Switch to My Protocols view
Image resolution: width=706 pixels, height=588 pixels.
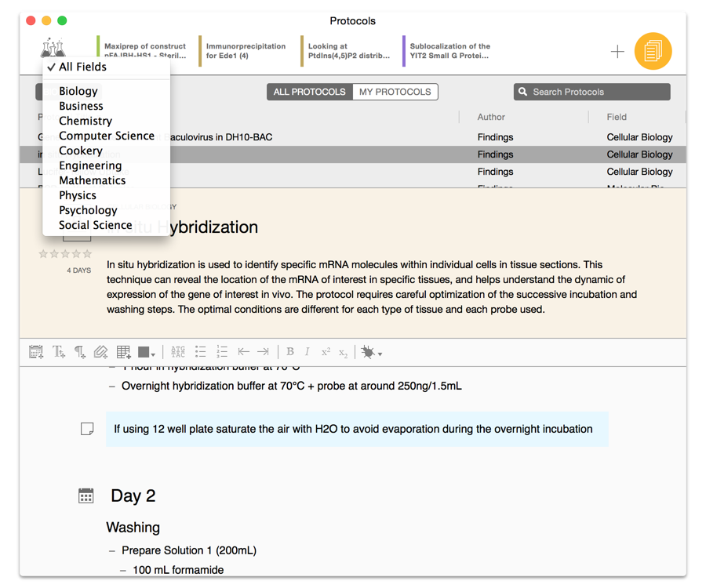[x=395, y=92]
